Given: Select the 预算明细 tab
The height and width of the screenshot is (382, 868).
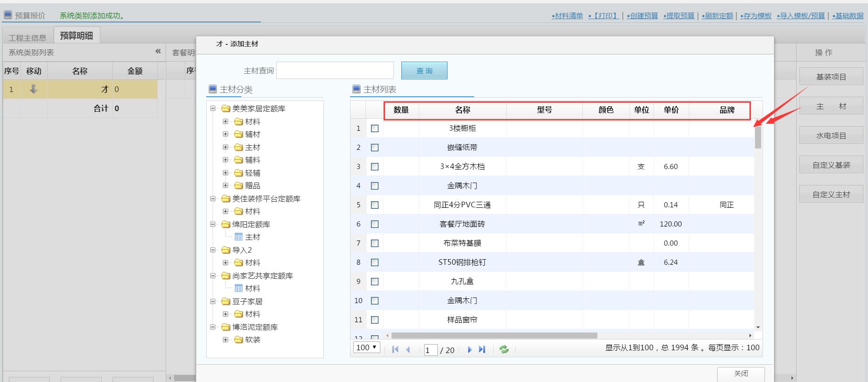Looking at the screenshot, I should point(77,35).
